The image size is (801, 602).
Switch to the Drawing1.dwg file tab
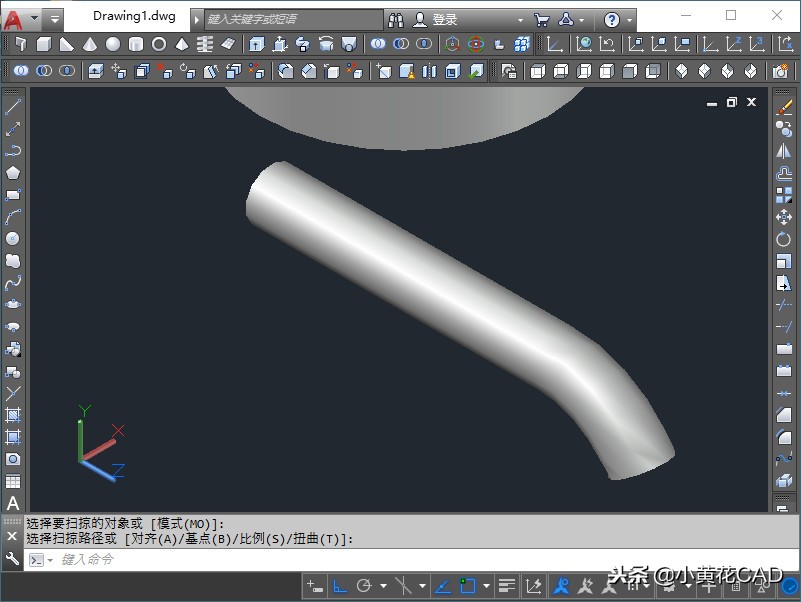click(x=134, y=15)
